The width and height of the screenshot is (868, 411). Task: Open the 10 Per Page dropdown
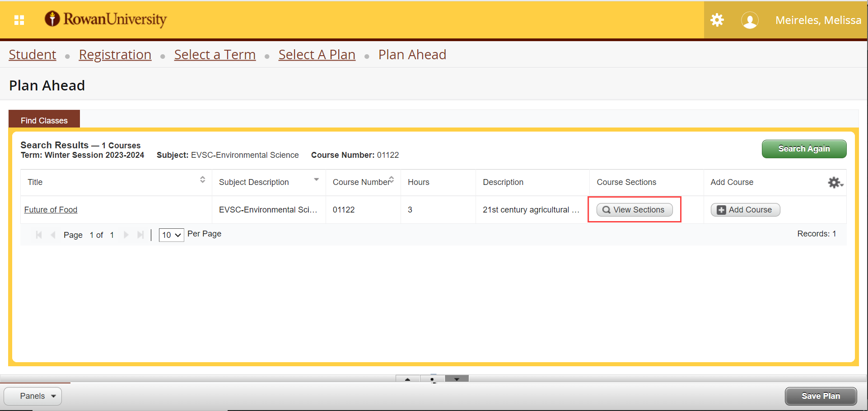[171, 235]
